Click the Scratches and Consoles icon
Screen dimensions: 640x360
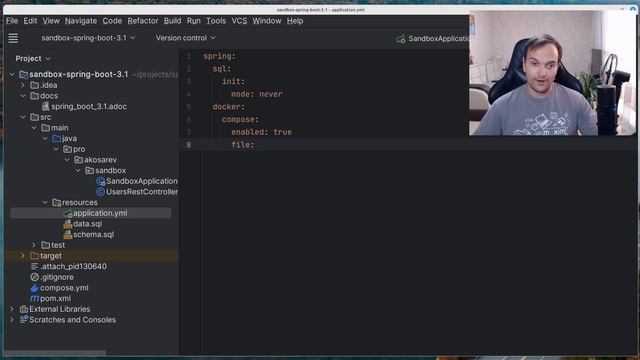[24, 320]
